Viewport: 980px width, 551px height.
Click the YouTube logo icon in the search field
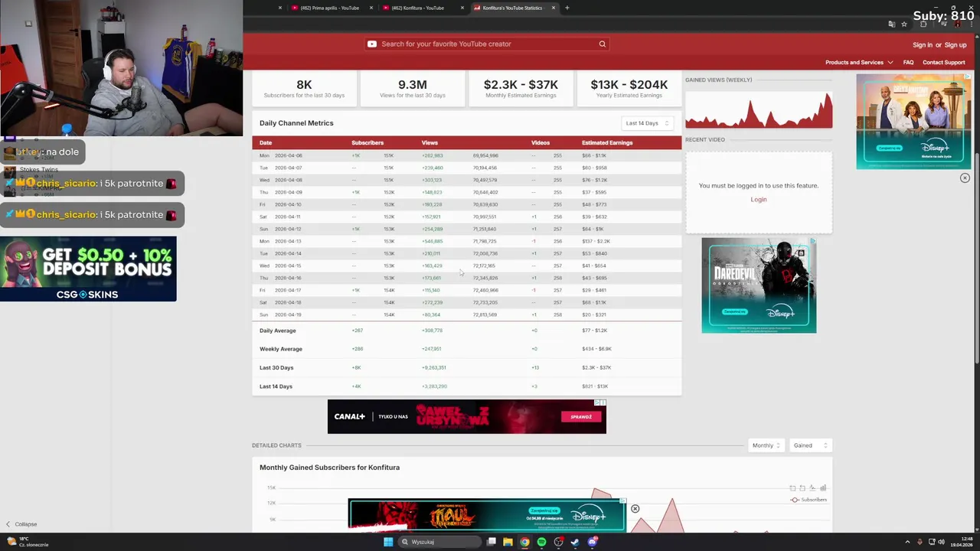click(372, 44)
